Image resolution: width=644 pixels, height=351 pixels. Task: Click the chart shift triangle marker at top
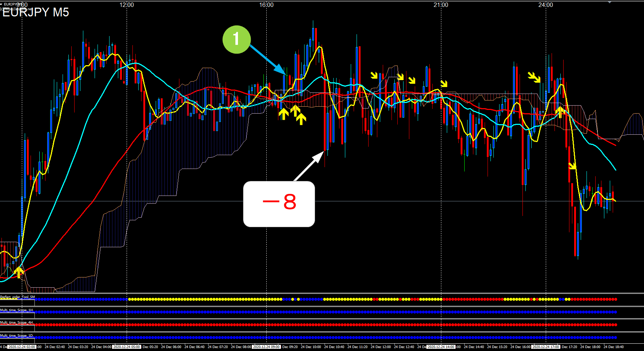[x=610, y=2]
